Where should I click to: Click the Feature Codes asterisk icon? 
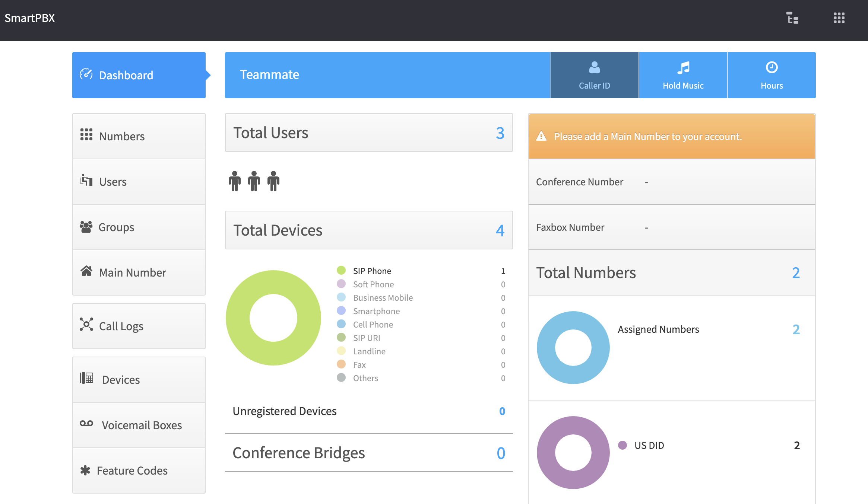[85, 470]
